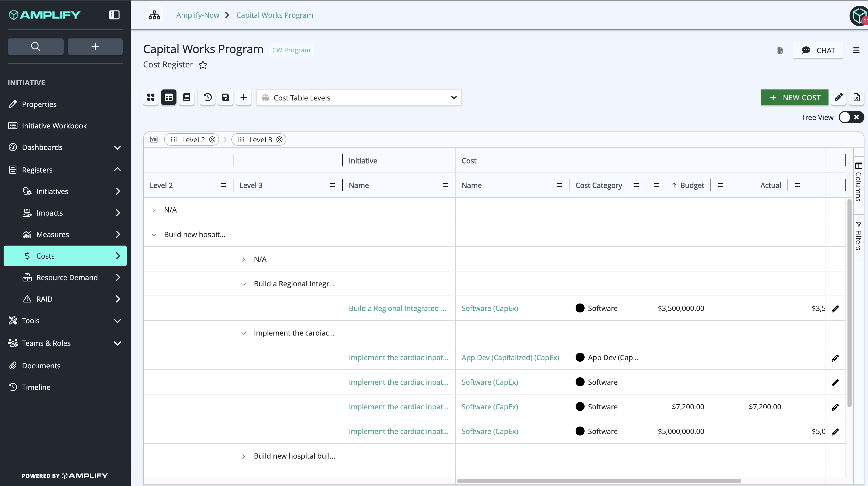Remove Level 2 grouping chip
The image size is (868, 486).
(212, 140)
